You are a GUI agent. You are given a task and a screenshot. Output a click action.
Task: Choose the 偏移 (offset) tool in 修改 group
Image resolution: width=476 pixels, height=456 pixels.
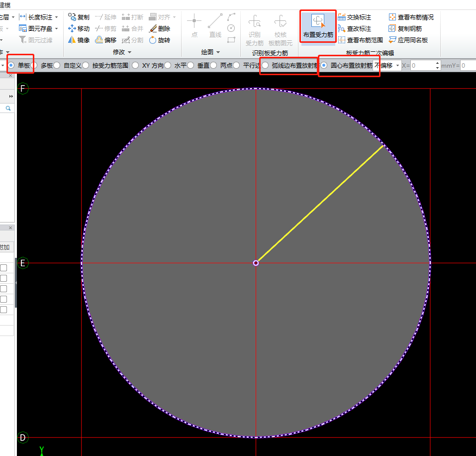coord(105,40)
